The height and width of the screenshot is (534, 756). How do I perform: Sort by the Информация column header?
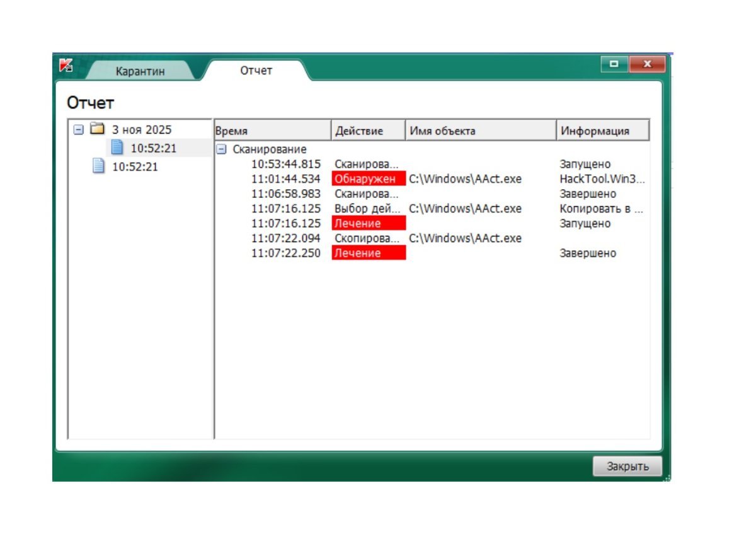click(603, 131)
